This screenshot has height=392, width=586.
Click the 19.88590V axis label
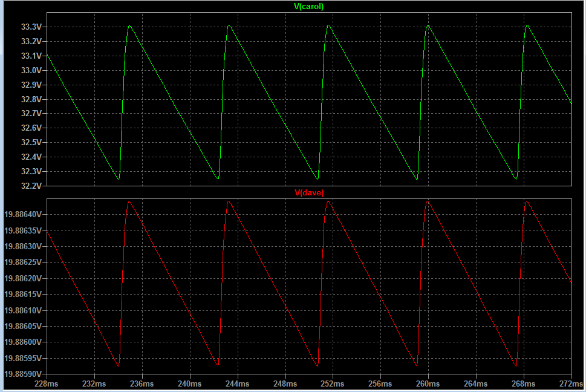point(23,374)
